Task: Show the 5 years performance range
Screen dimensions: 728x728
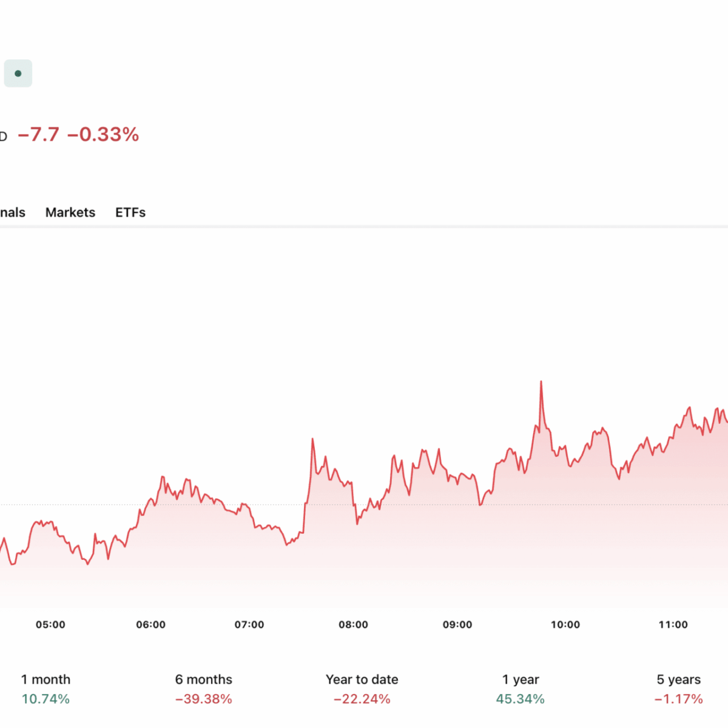Action: [678, 689]
